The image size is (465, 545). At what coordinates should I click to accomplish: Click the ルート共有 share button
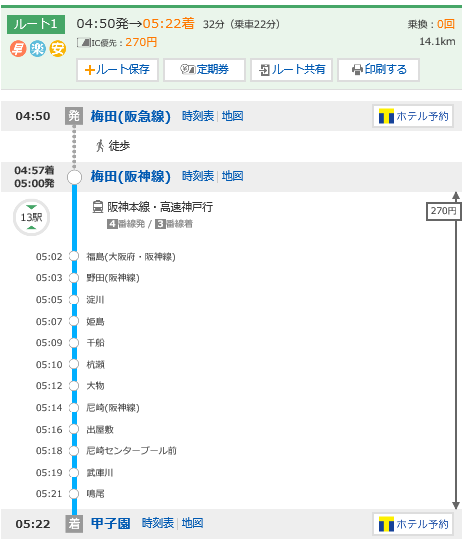(x=292, y=70)
